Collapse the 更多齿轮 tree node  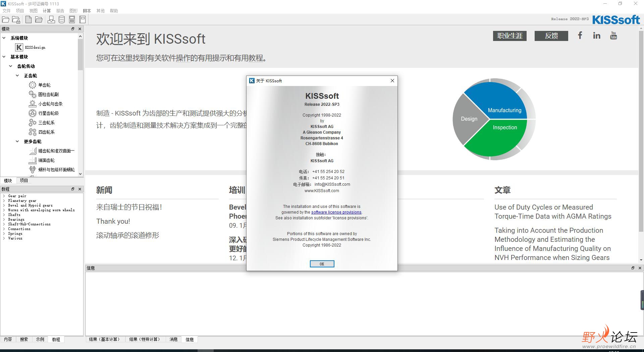[17, 141]
